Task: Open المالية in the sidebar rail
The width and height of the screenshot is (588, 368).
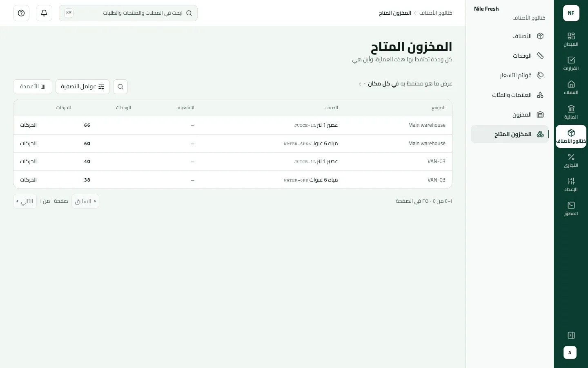Action: pyautogui.click(x=571, y=112)
